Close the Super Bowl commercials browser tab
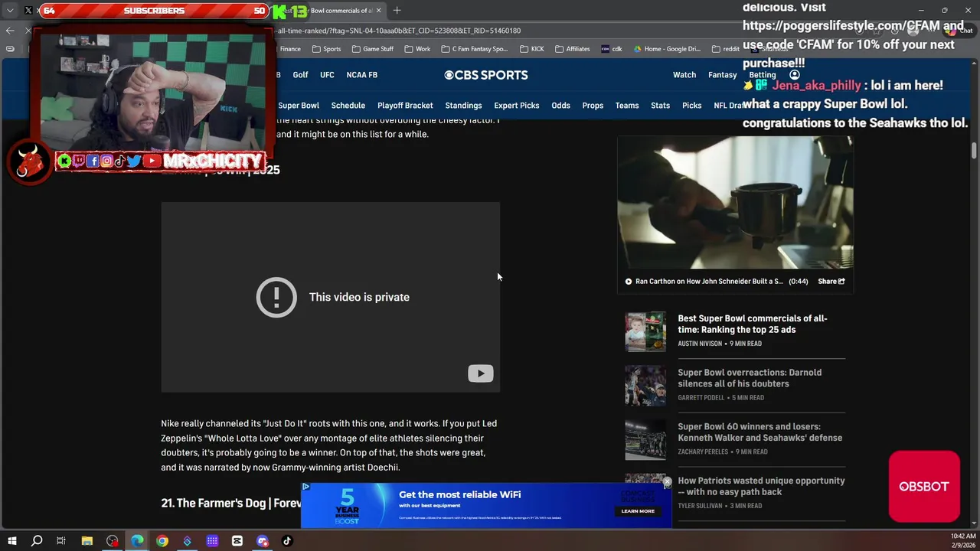Viewport: 980px width, 551px height. (x=378, y=11)
